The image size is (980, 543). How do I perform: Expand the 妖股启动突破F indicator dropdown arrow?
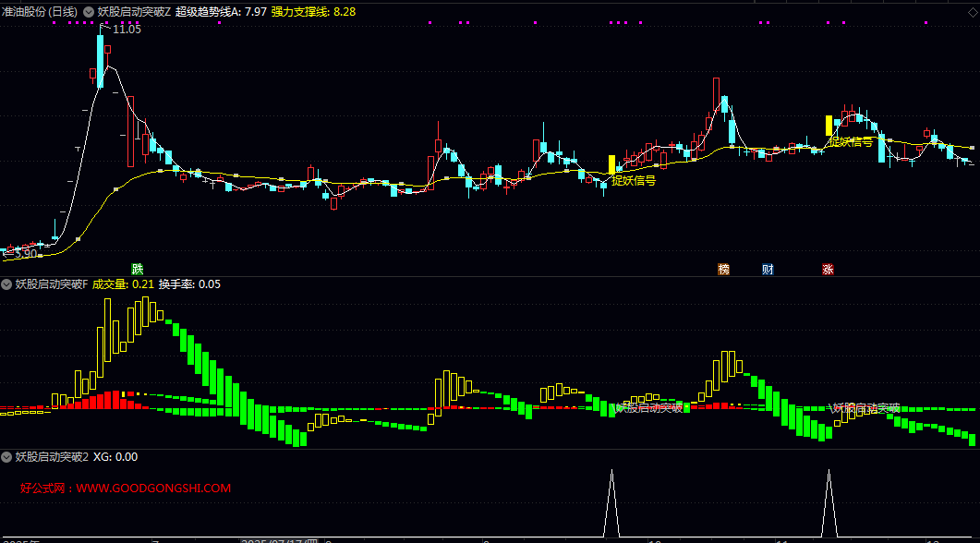tap(7, 284)
